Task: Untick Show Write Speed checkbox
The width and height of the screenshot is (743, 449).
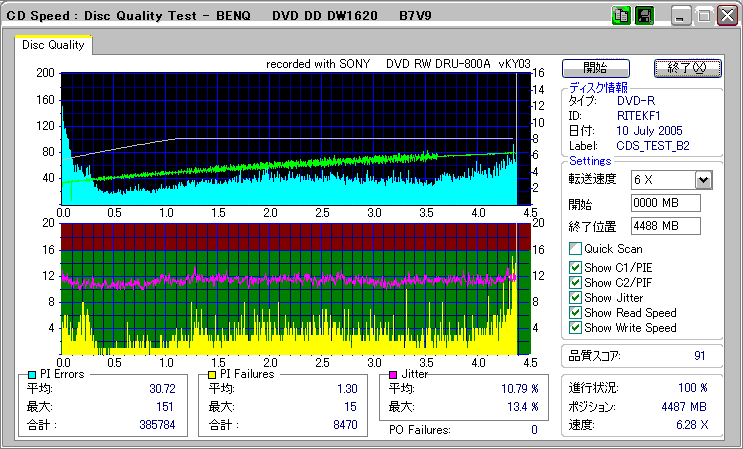Action: click(575, 327)
